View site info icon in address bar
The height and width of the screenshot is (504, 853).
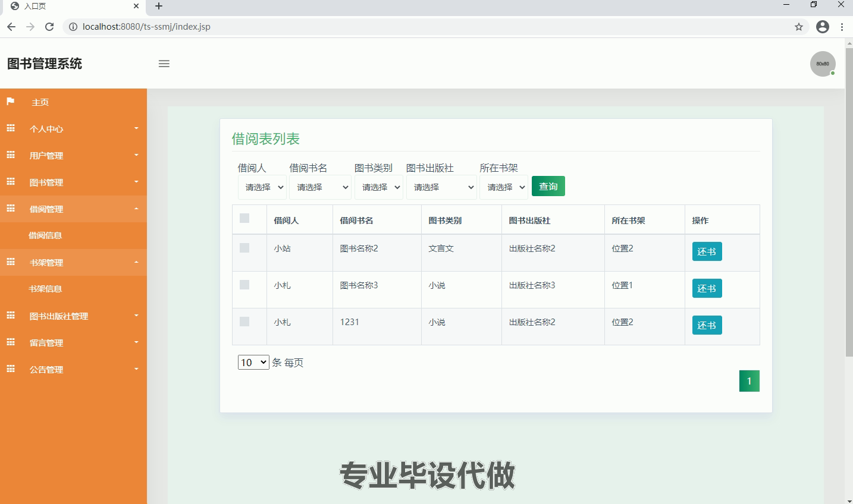coord(73,27)
